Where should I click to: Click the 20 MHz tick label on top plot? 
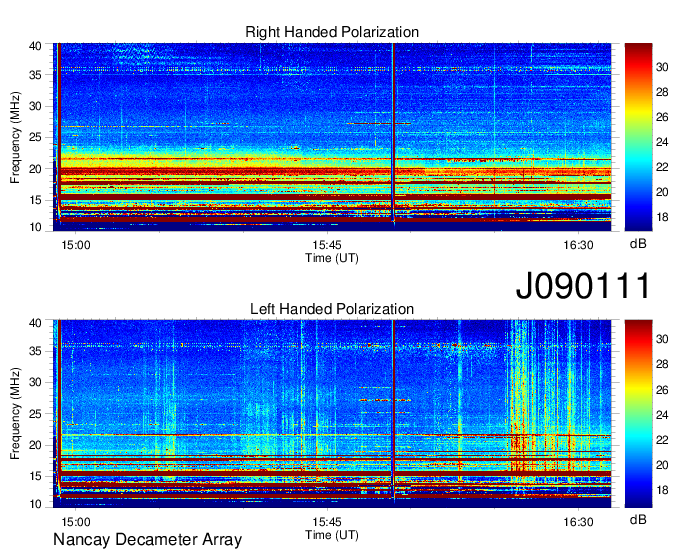click(x=35, y=169)
